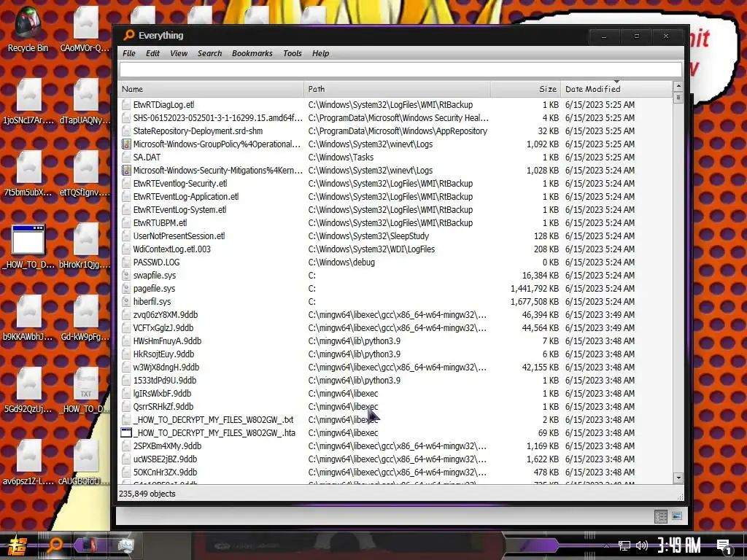Image resolution: width=747 pixels, height=560 pixels.
Task: Open the notification center tray icon
Action: tap(724, 547)
